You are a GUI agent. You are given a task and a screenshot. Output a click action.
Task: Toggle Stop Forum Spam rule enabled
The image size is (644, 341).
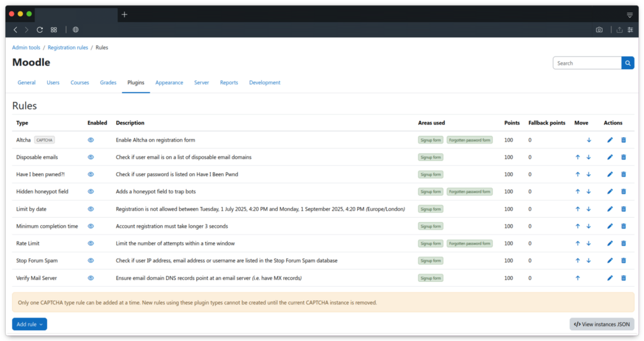(91, 261)
